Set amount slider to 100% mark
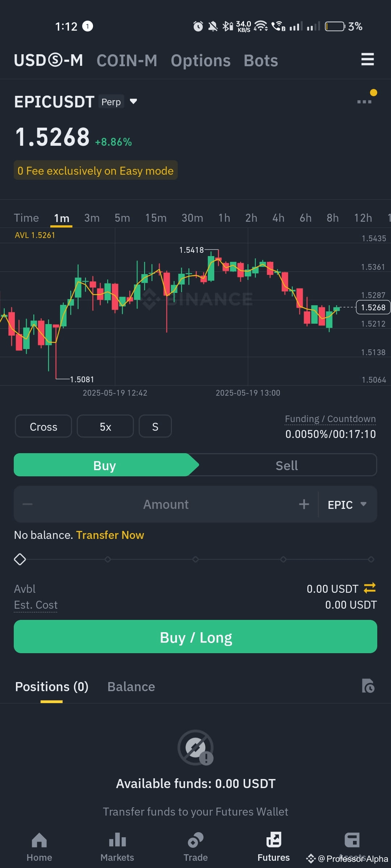The width and height of the screenshot is (391, 868). point(371,559)
